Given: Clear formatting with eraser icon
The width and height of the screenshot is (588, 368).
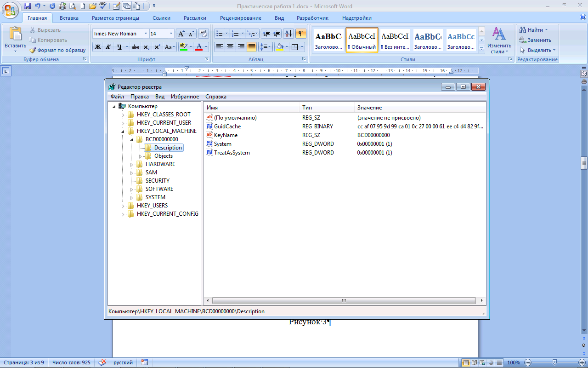Looking at the screenshot, I should [x=204, y=34].
